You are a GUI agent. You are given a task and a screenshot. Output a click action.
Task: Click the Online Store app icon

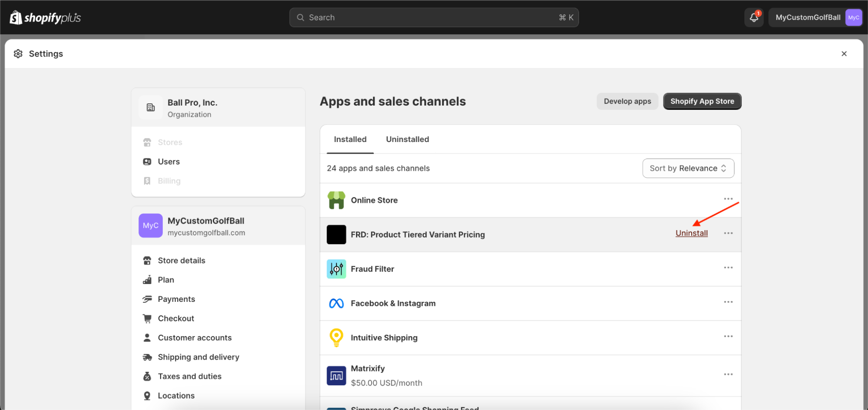click(x=336, y=200)
